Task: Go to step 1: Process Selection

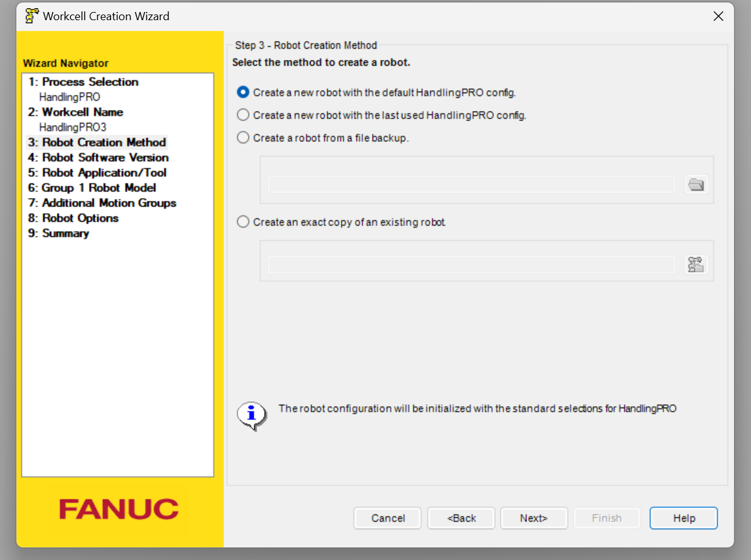Action: pos(83,82)
